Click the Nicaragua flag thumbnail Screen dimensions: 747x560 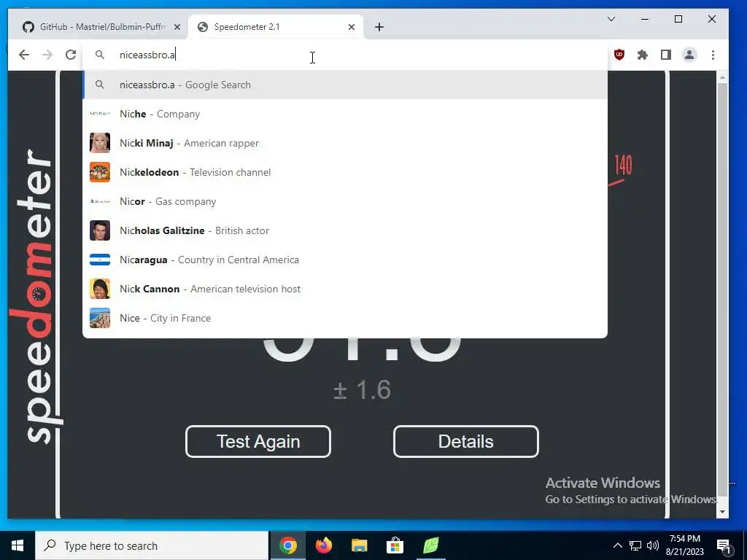click(x=100, y=260)
